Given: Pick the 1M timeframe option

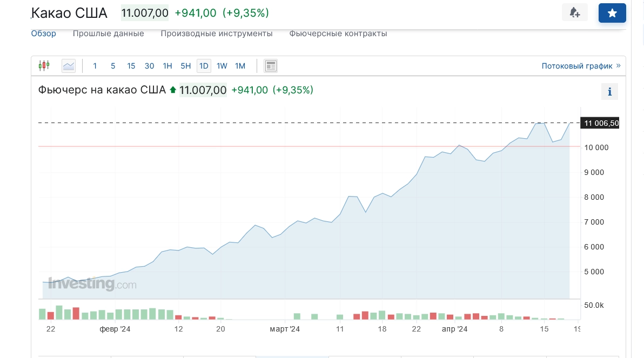Looking at the screenshot, I should (x=240, y=66).
